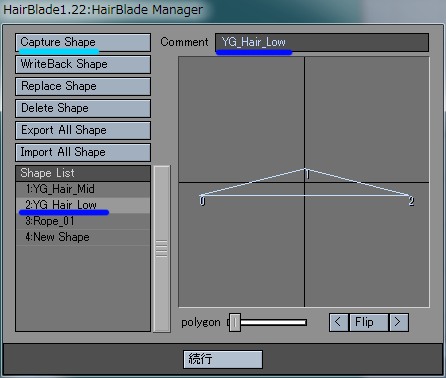Screen dimensions: 446x378
Task: Click Export All Shape
Action: click(x=83, y=130)
